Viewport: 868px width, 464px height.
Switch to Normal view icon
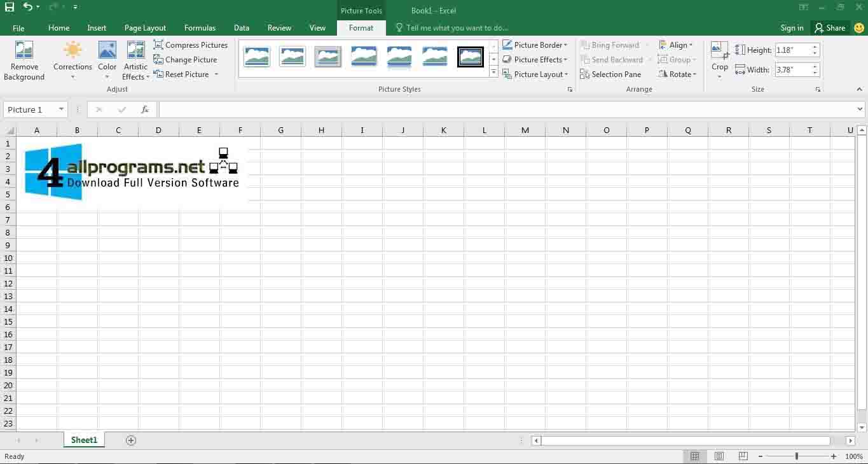[695, 456]
